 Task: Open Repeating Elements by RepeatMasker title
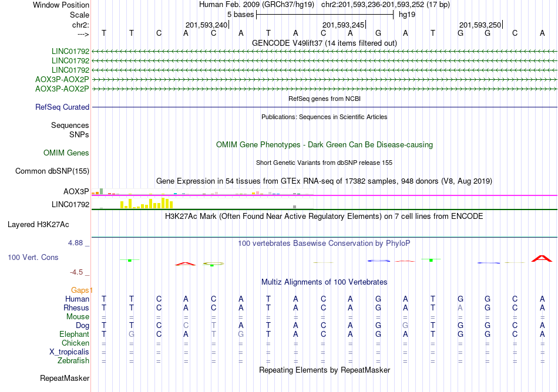click(x=324, y=370)
